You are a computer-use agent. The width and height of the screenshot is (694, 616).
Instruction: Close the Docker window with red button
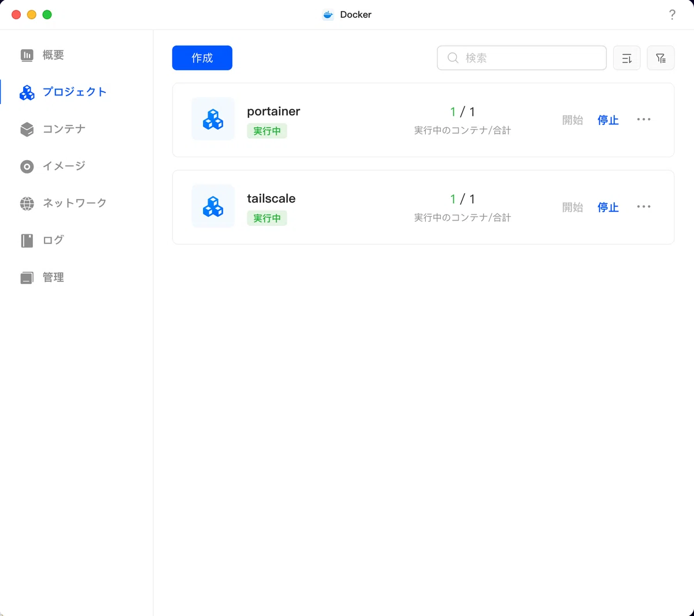click(16, 14)
